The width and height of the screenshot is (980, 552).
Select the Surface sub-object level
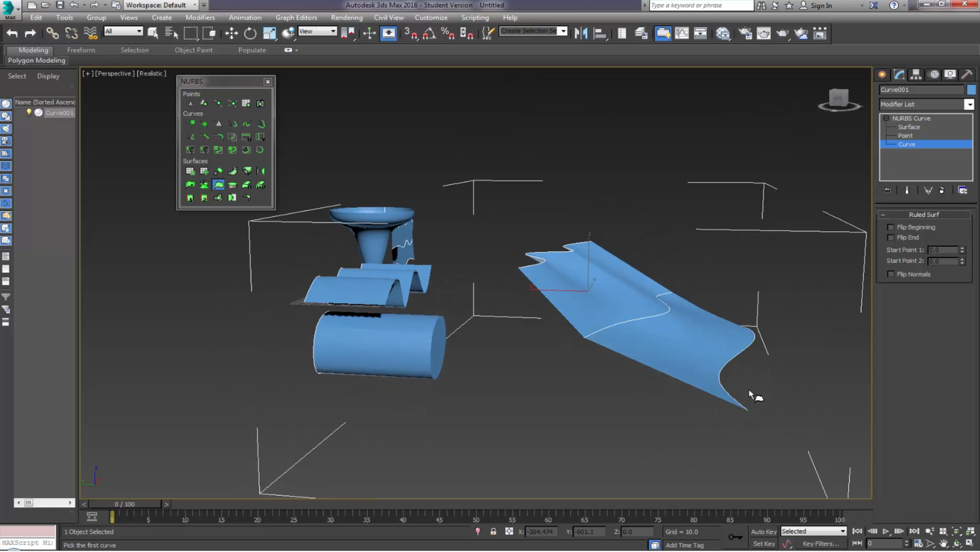[x=909, y=127]
